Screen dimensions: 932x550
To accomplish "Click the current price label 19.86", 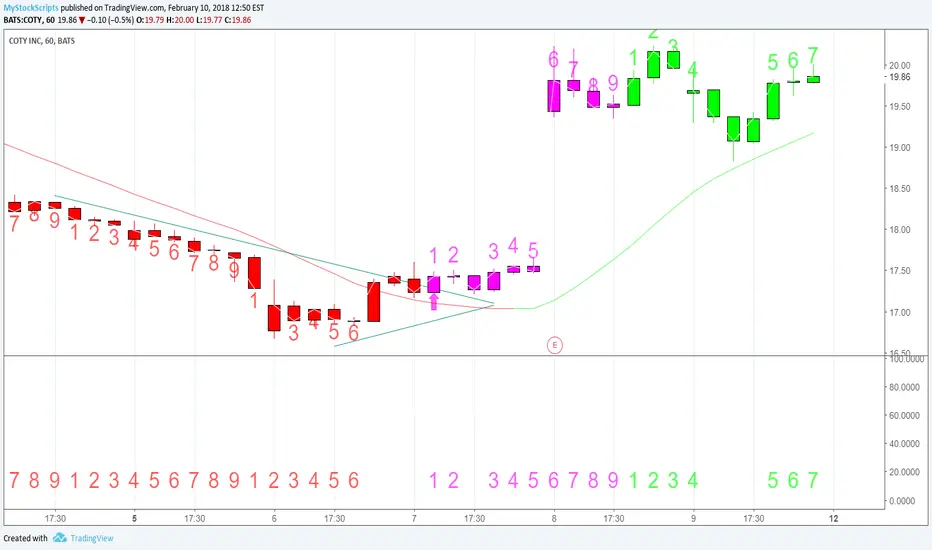I will point(900,77).
